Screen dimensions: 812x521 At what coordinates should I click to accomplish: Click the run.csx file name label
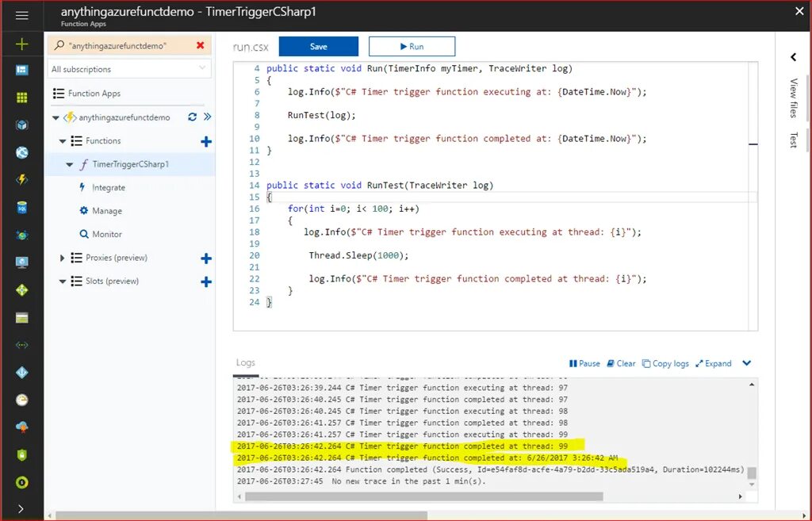click(251, 47)
